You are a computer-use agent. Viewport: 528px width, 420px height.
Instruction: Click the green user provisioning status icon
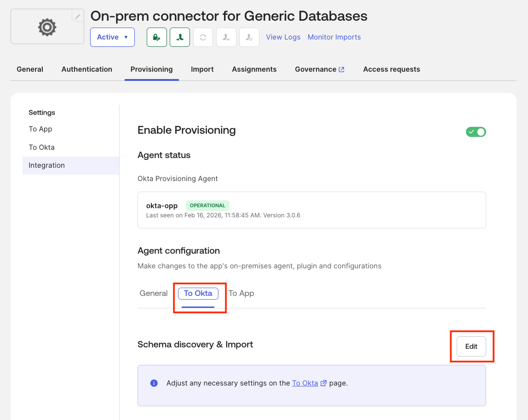180,37
